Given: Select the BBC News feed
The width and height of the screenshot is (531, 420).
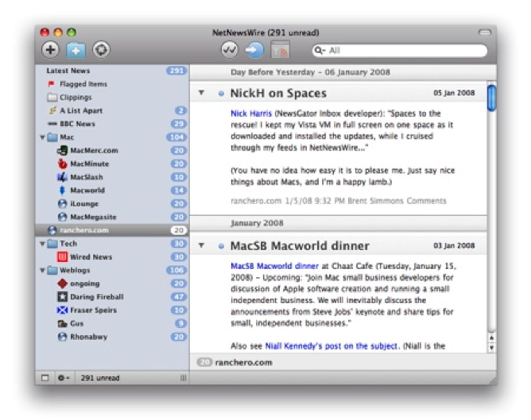Looking at the screenshot, I should [x=77, y=124].
